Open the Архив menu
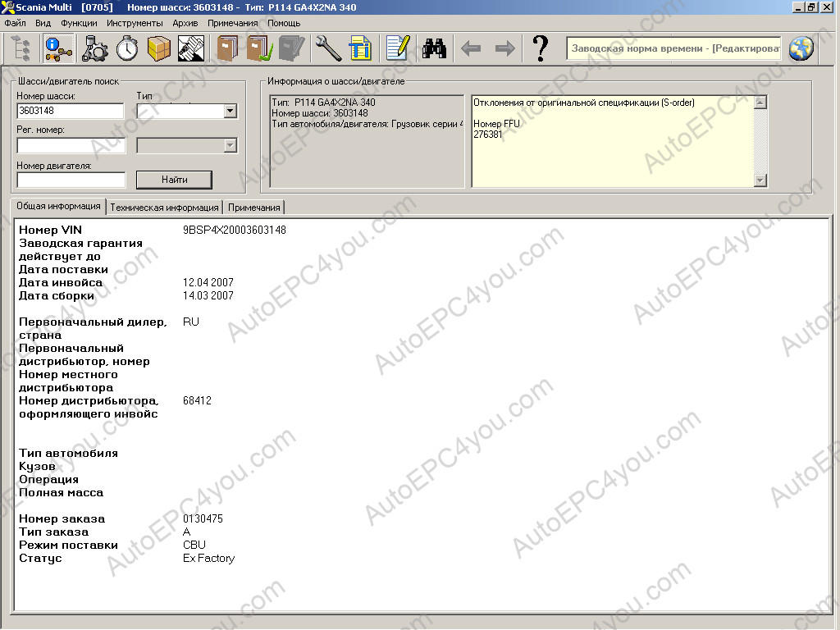The height and width of the screenshot is (630, 840). pyautogui.click(x=185, y=23)
